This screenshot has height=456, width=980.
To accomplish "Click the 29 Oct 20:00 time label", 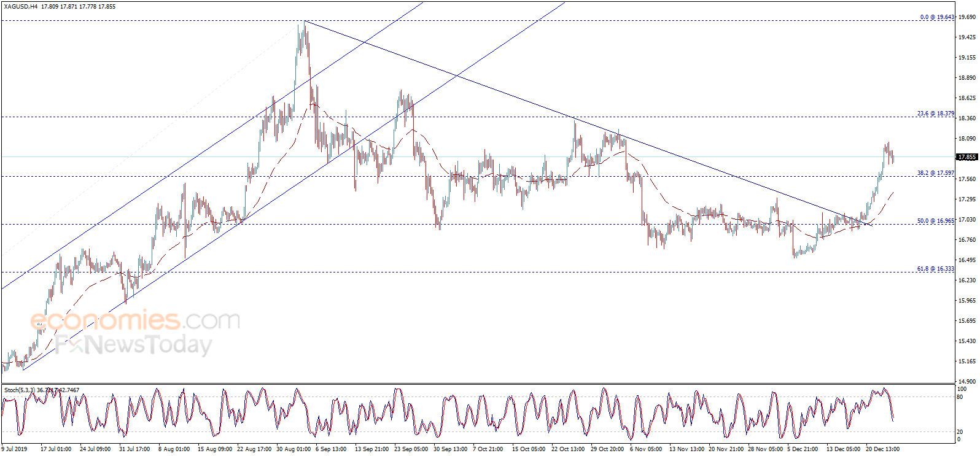I will tap(607, 449).
